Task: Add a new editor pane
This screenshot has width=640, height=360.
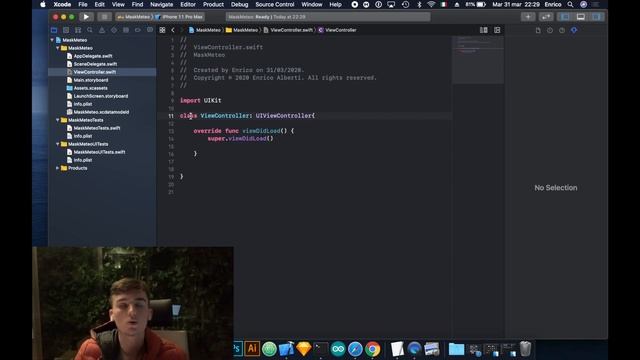Action: point(497,30)
